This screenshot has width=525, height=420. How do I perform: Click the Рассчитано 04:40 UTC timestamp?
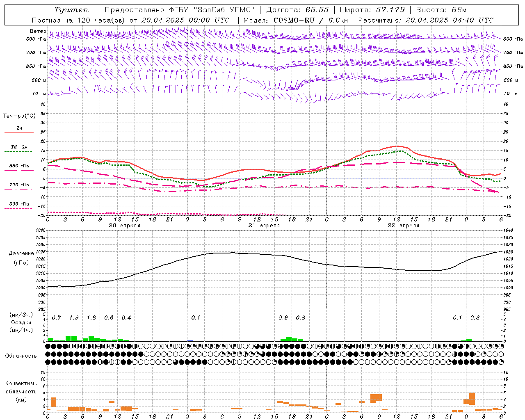[426, 20]
